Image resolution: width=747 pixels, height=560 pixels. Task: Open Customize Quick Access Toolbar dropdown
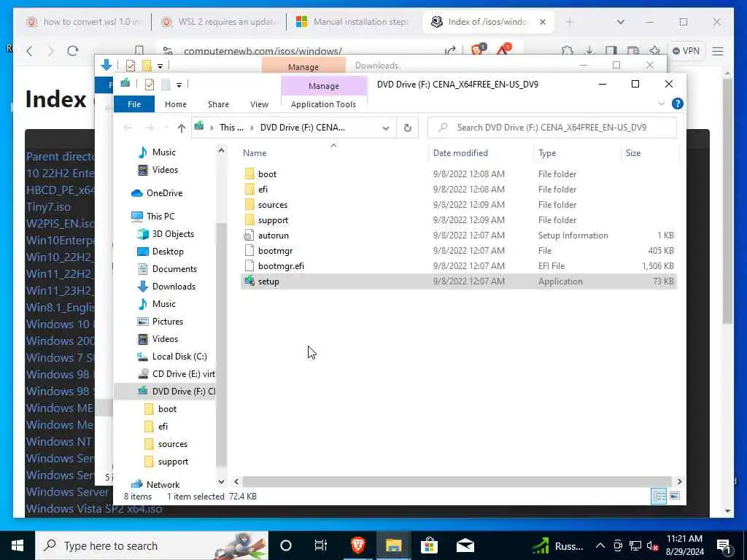tap(179, 85)
